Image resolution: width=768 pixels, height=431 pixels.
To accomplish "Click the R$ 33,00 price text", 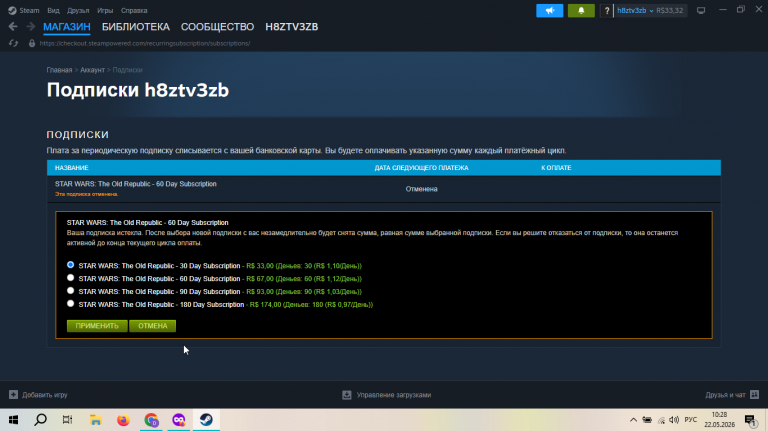I will click(260, 265).
